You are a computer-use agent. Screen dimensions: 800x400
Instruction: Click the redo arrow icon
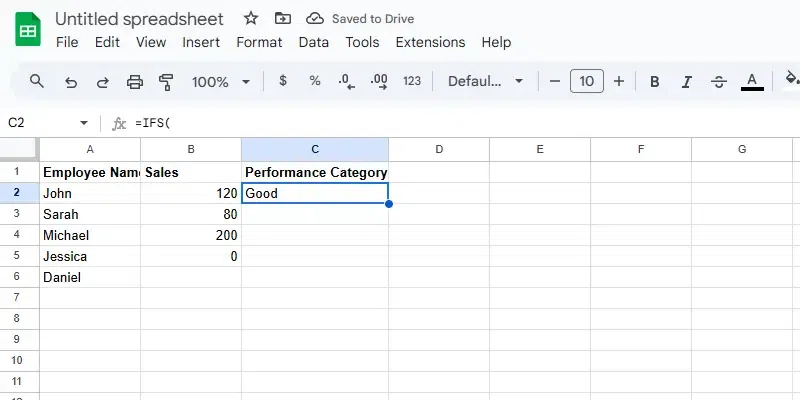pos(102,82)
